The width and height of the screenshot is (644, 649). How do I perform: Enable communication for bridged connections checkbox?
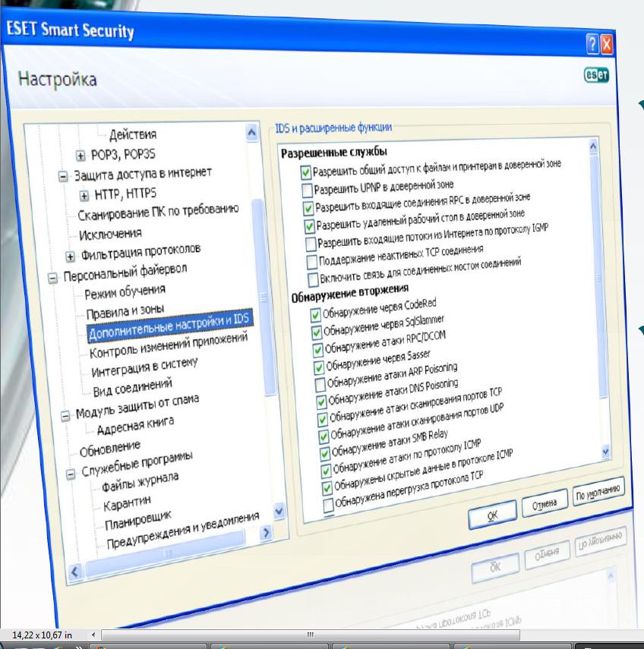point(313,279)
